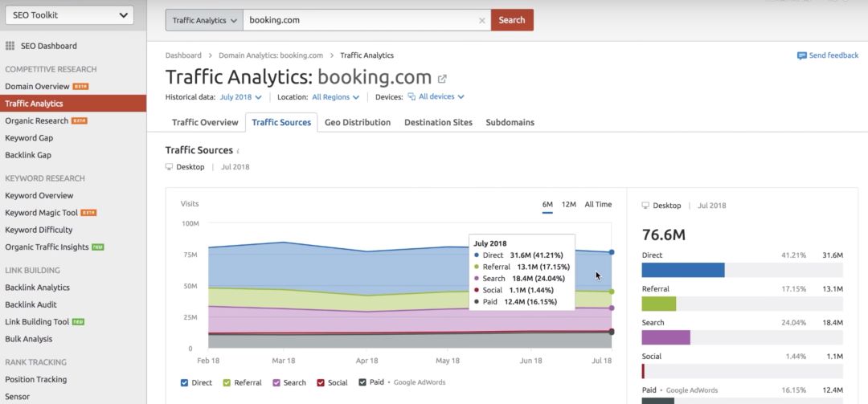Click the green Referral traffic bar
The height and width of the screenshot is (404, 868).
click(x=659, y=304)
